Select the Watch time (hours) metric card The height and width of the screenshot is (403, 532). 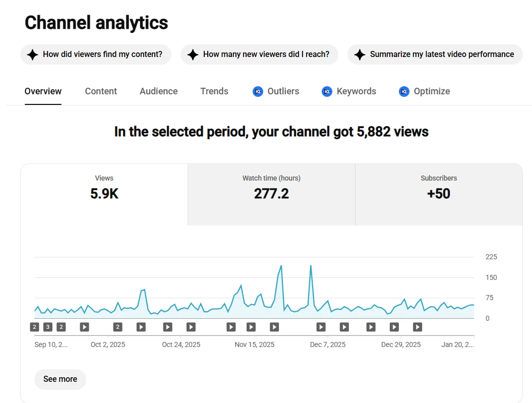pyautogui.click(x=271, y=194)
